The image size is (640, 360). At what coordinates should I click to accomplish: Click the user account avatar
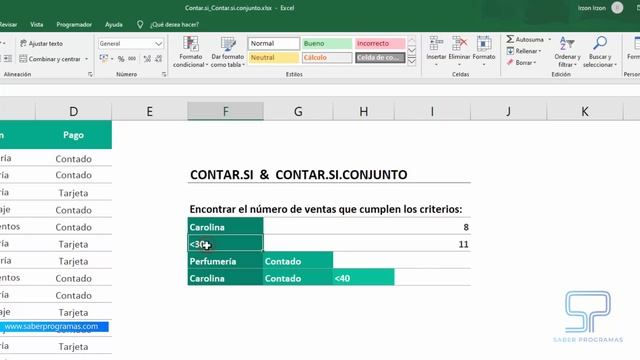[617, 8]
